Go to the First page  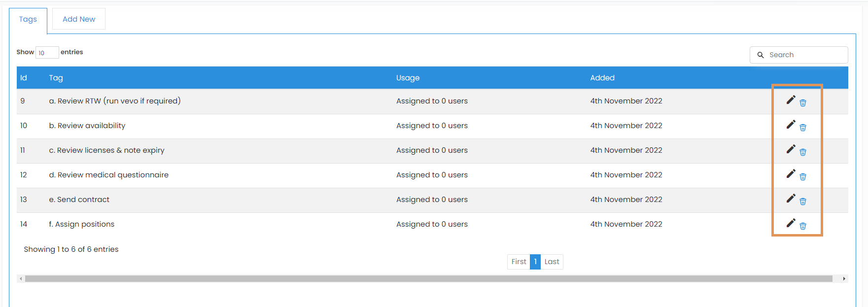(x=519, y=262)
